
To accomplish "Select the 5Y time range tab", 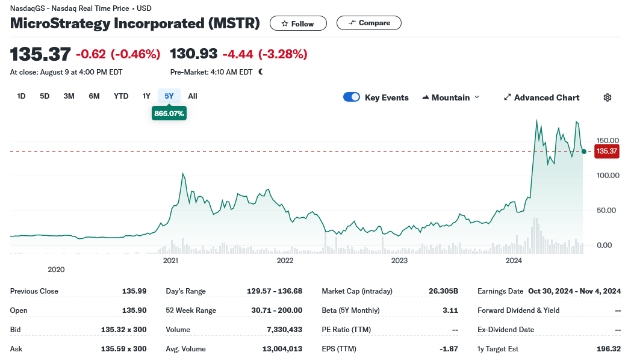I will (169, 96).
